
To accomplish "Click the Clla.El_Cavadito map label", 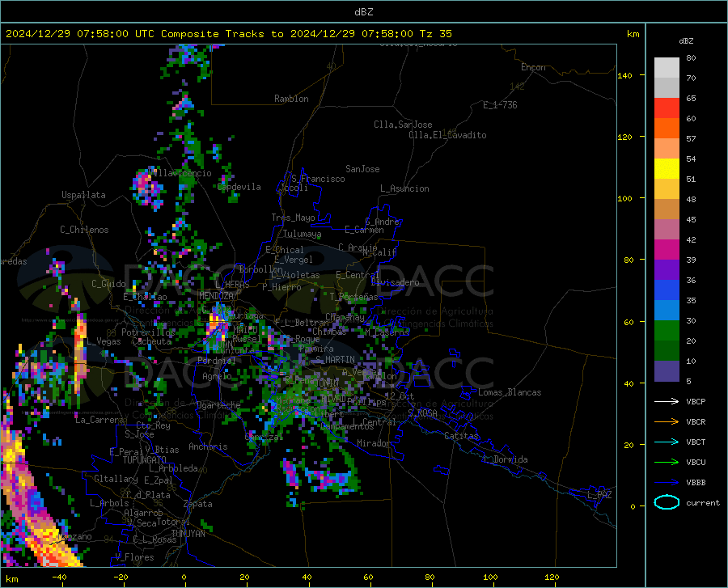I will coord(447,135).
